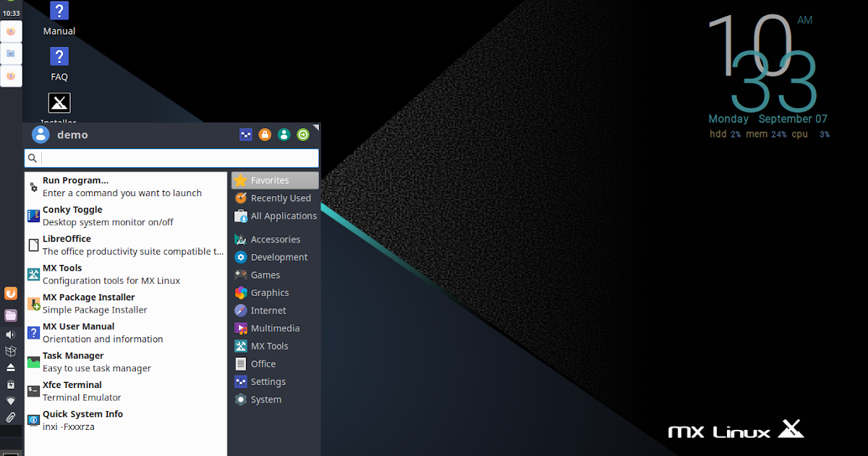Image resolution: width=868 pixels, height=456 pixels.
Task: Open the clipboard paperclip icon
Action: click(11, 418)
